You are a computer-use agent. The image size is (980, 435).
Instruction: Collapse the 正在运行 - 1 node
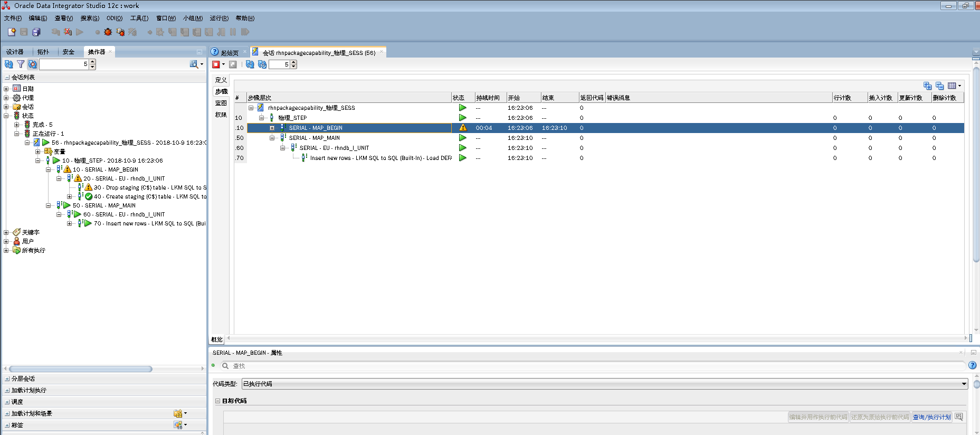tap(17, 134)
